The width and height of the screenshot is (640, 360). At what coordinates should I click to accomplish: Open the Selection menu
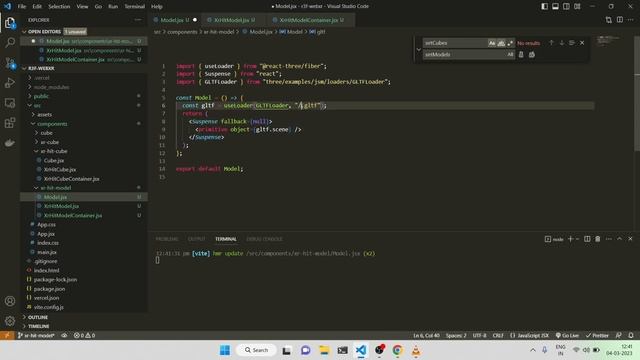tap(59, 6)
